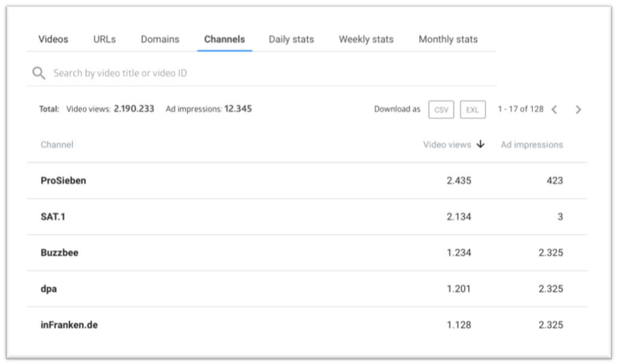Click inFranken.de's video views value 1.128
This screenshot has height=364, width=617.
459,325
